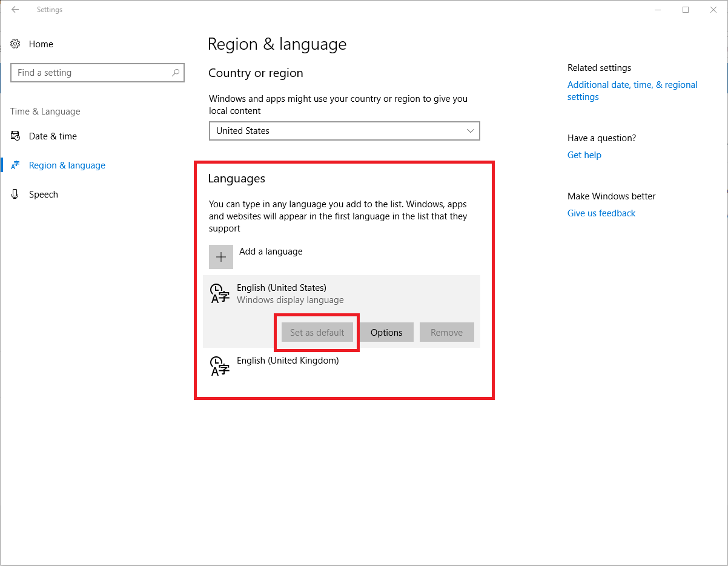Screen dimensions: 728x566
Task: Open Home via the gear icon
Action: pos(16,44)
